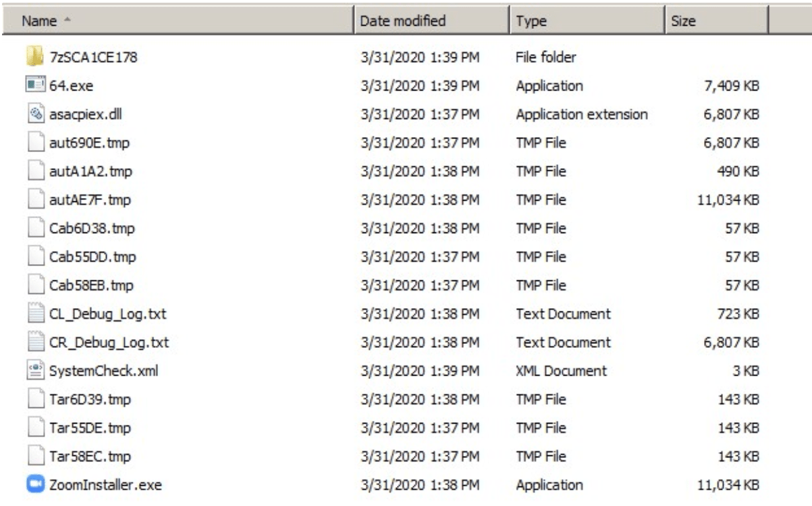Select the file name Cab6D38.tmp

pyautogui.click(x=92, y=228)
